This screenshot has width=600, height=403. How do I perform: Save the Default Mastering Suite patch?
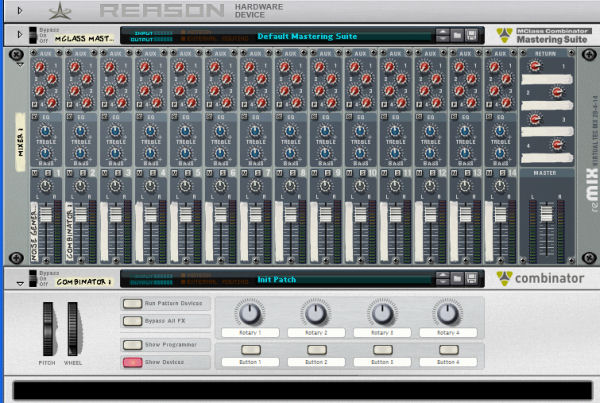click(471, 36)
